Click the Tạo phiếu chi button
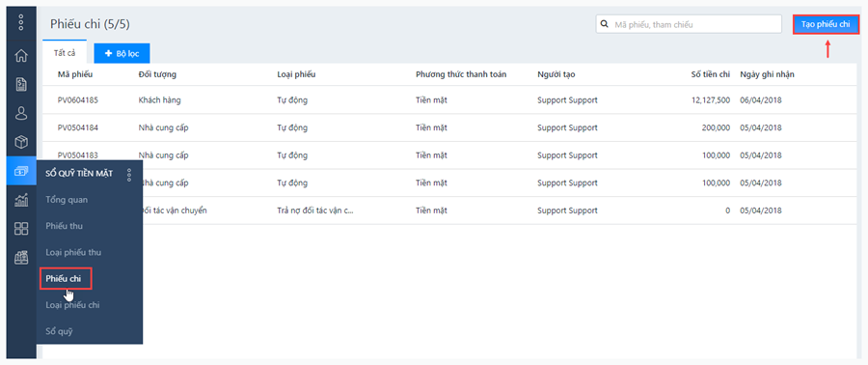868x365 pixels. (x=826, y=24)
